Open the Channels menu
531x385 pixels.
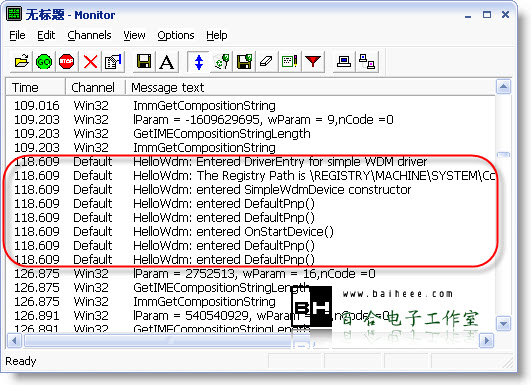tap(89, 35)
